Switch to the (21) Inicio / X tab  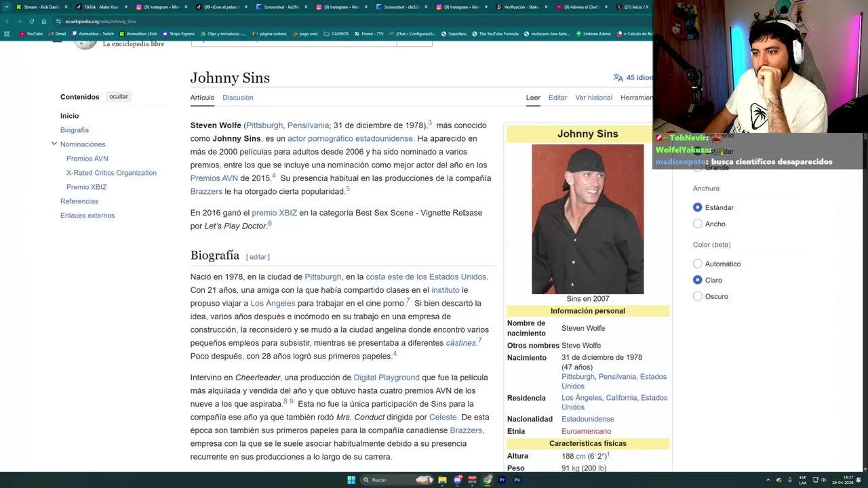click(634, 7)
